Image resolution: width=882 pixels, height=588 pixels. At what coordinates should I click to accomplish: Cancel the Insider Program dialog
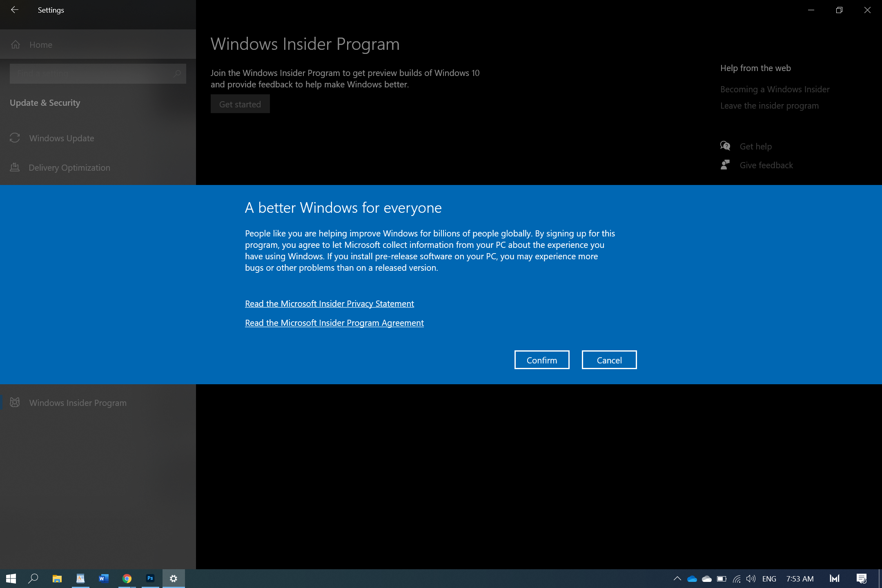(x=609, y=360)
